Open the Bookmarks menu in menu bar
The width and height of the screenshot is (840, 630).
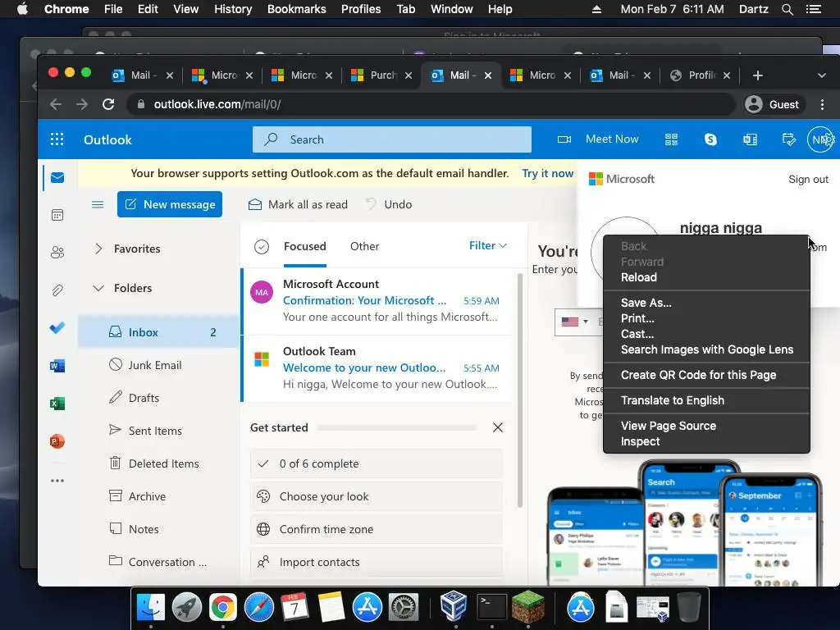[296, 9]
